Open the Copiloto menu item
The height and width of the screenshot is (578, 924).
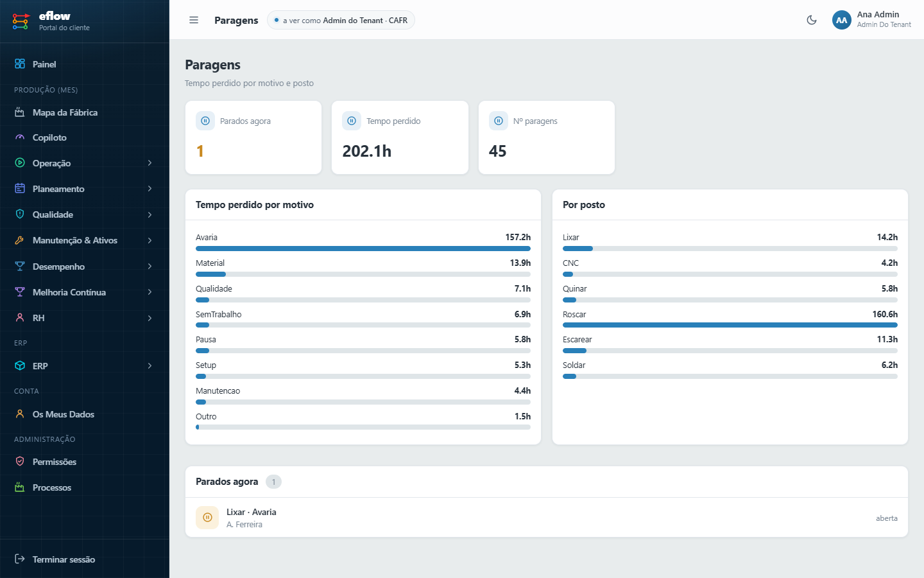85,137
